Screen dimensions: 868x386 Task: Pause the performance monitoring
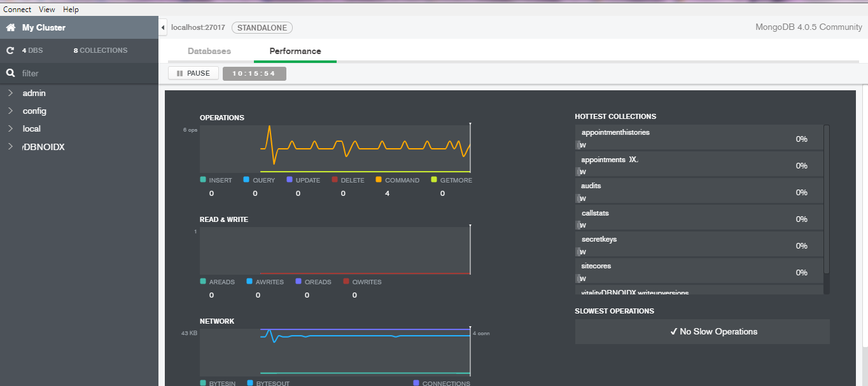[x=193, y=73]
